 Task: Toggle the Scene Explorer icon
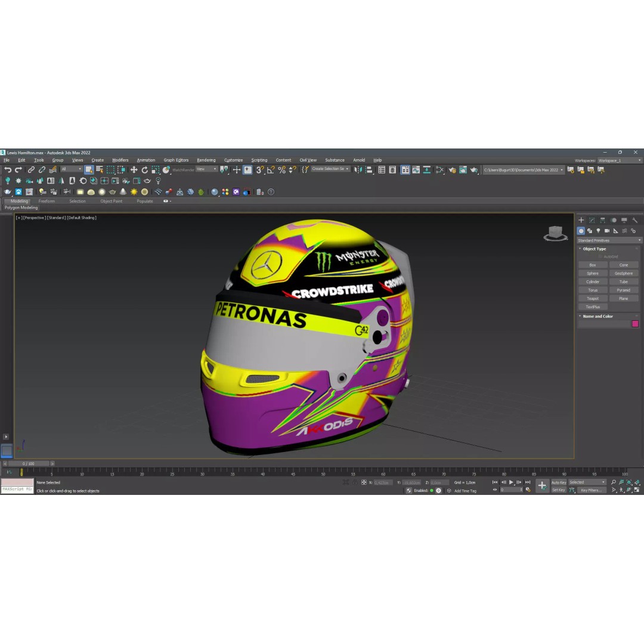(382, 169)
